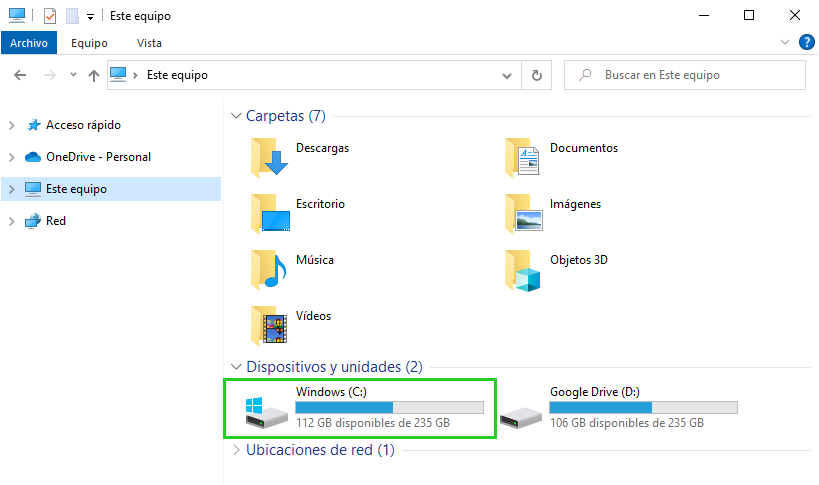This screenshot has height=485, width=819.
Task: Select the Música folder icon
Action: [268, 269]
